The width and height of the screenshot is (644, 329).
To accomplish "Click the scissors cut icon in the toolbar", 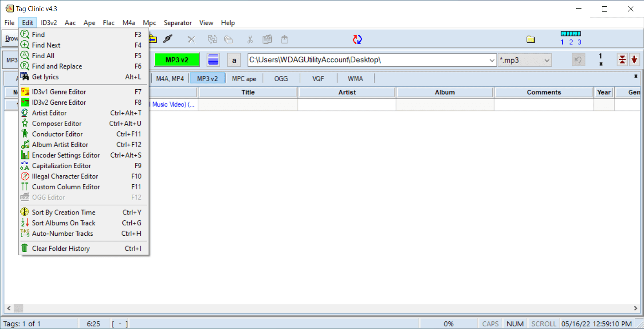I will [x=250, y=40].
